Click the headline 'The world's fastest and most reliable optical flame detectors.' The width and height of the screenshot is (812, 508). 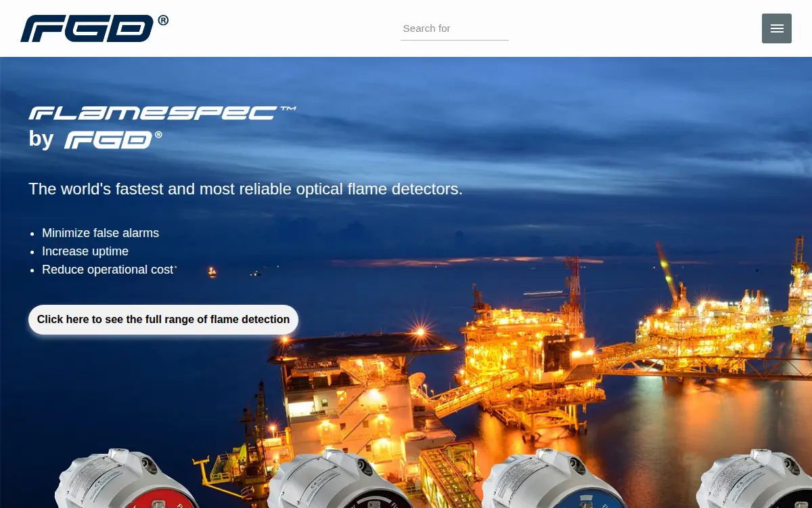pos(246,189)
